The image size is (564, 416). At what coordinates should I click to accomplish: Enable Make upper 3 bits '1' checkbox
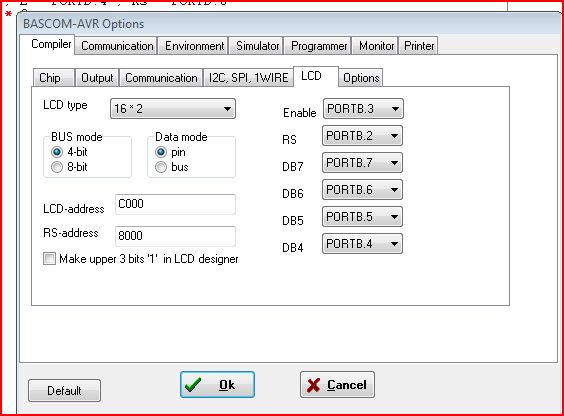tap(49, 259)
